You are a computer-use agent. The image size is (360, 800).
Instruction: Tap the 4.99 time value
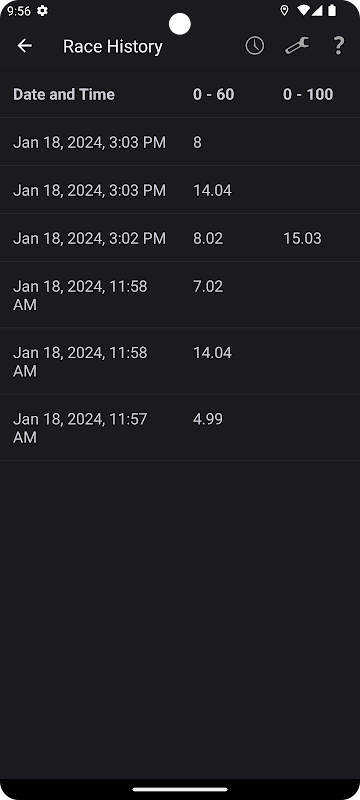208,419
